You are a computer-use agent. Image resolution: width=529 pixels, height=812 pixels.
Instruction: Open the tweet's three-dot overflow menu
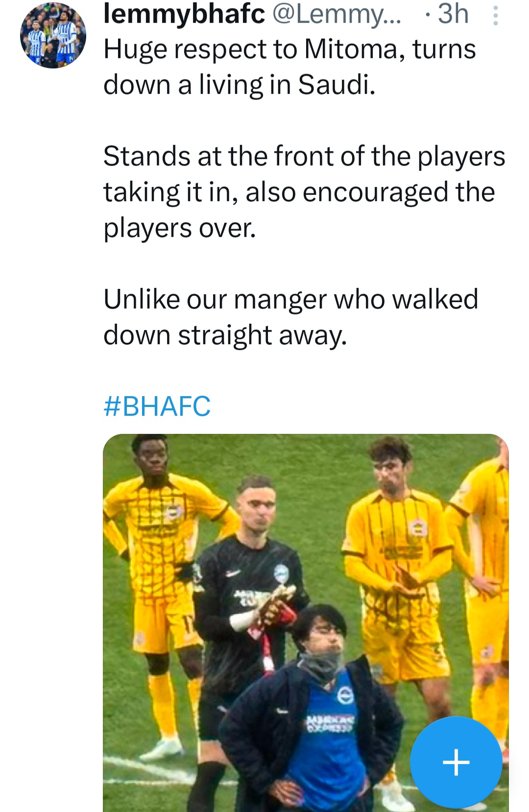(x=495, y=16)
